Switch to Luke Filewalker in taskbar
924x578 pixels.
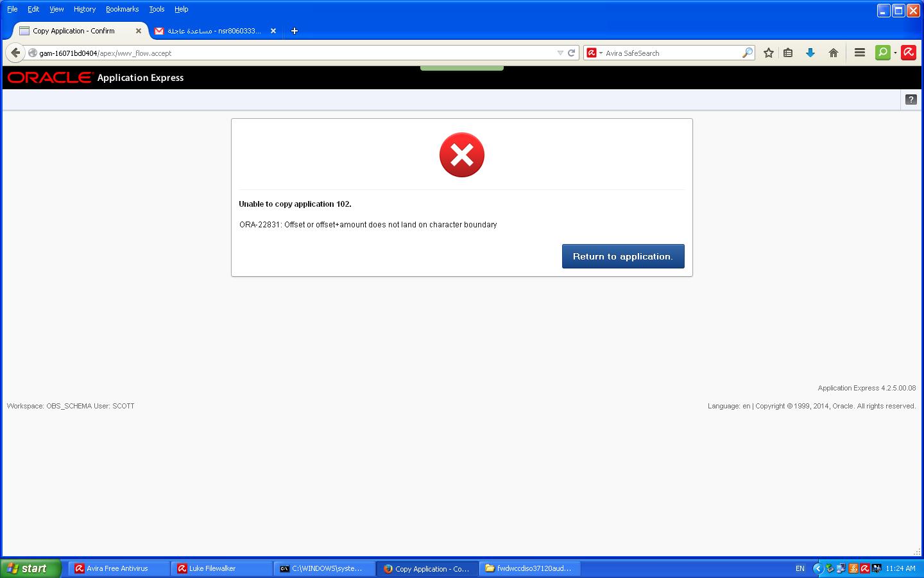(x=221, y=568)
